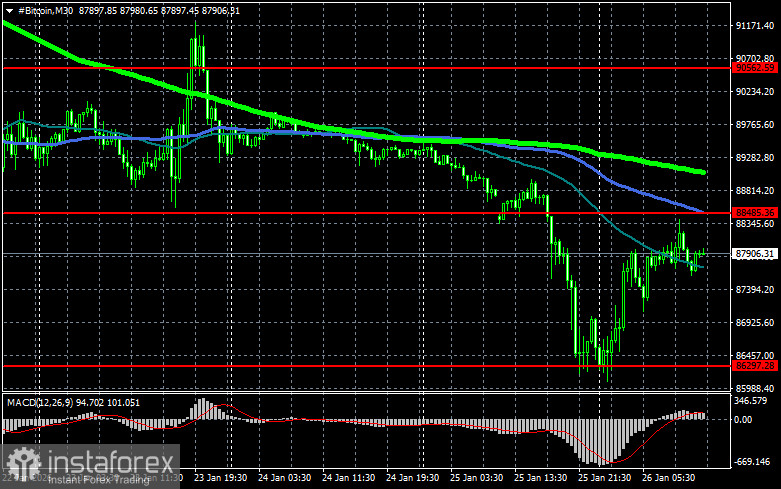The image size is (781, 489).
Task: Click the OHLC values 87897.85 87980.65 text
Action: [x=118, y=10]
